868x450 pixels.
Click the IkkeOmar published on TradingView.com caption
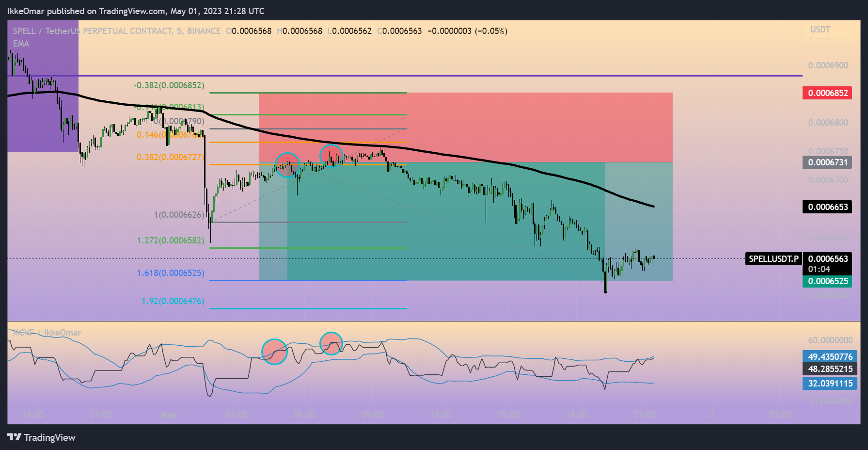(136, 11)
